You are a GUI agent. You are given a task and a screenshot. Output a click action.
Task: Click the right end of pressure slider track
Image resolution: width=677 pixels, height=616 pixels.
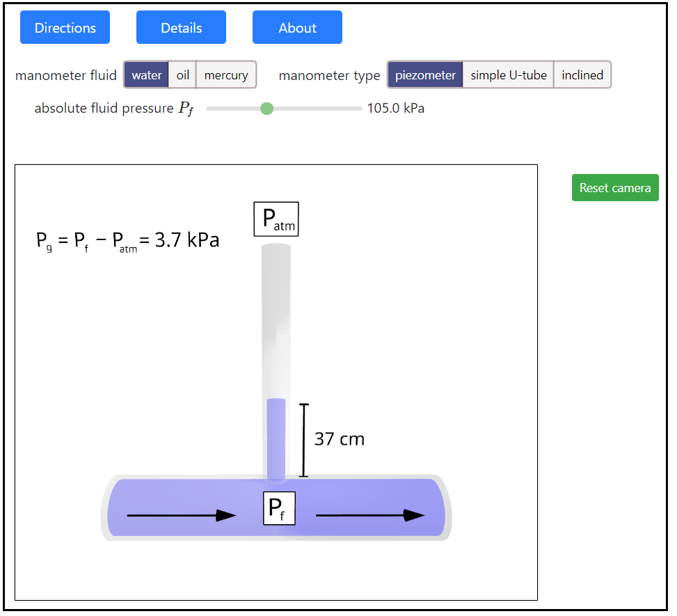tap(359, 109)
